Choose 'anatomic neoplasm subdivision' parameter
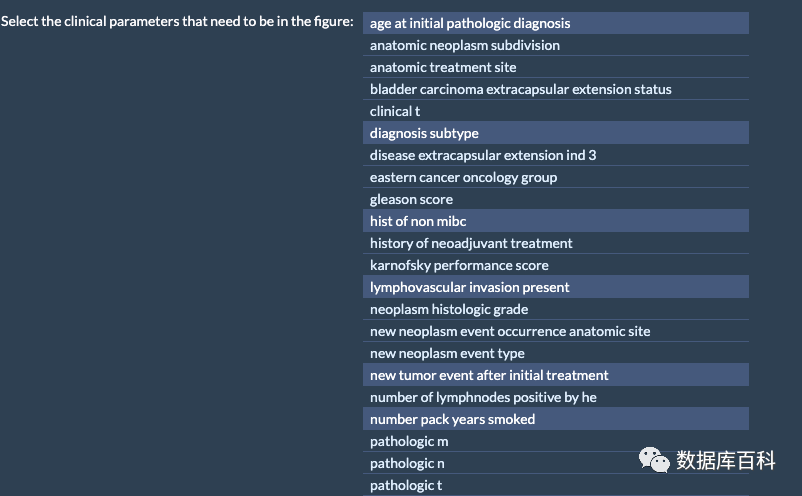 (x=465, y=45)
